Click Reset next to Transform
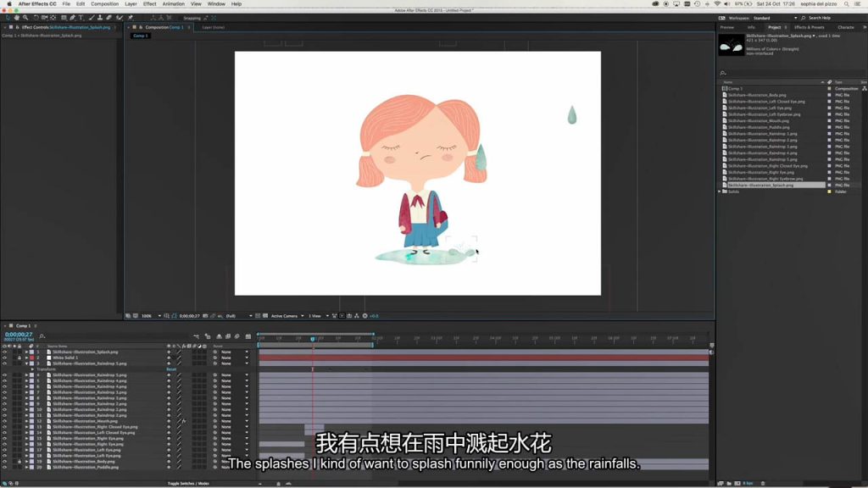 click(171, 369)
